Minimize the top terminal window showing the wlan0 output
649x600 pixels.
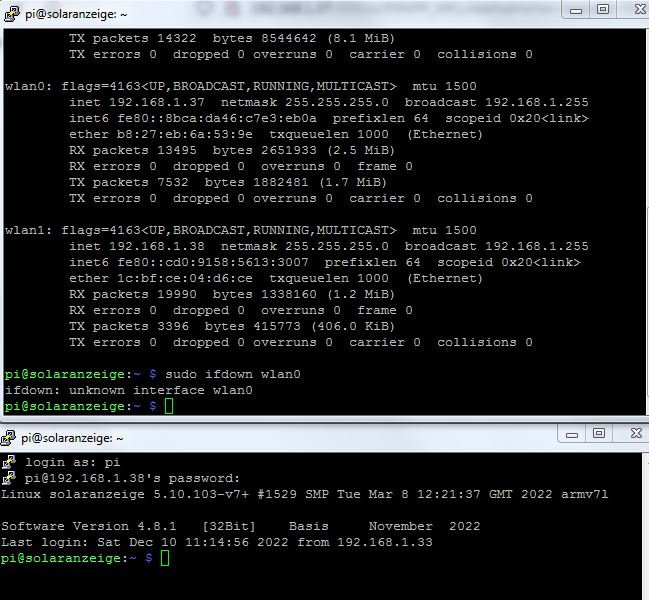[576, 10]
